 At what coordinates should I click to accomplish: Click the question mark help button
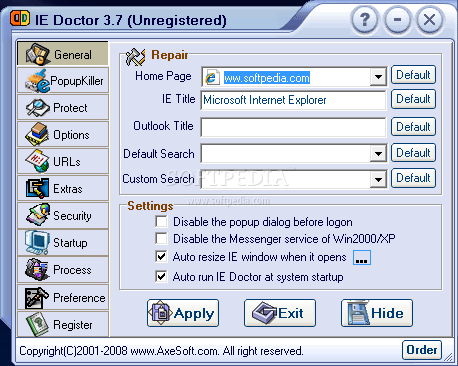point(365,20)
